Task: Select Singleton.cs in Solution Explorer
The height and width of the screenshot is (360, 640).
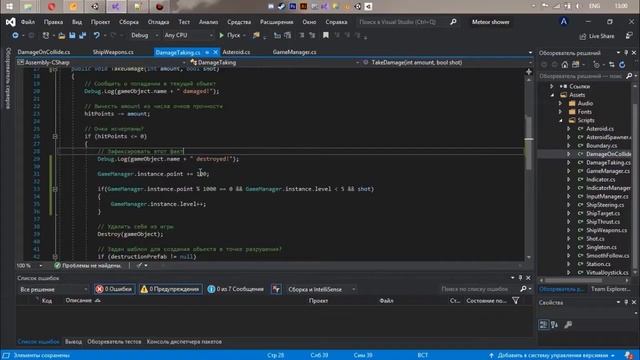Action: pyautogui.click(x=601, y=247)
